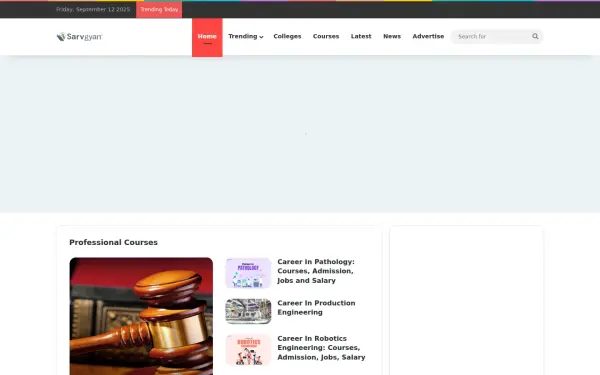Open the Advertise menu item
The height and width of the screenshot is (375, 600).
point(428,36)
